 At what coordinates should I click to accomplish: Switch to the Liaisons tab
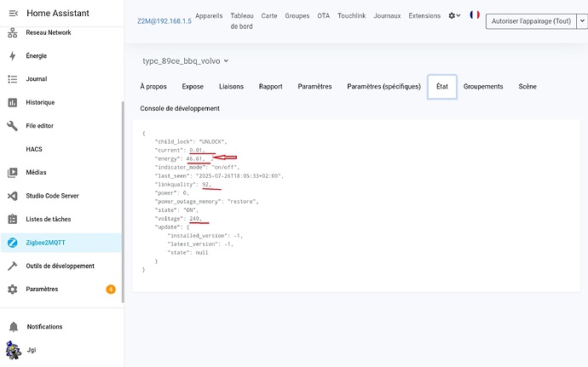click(232, 87)
